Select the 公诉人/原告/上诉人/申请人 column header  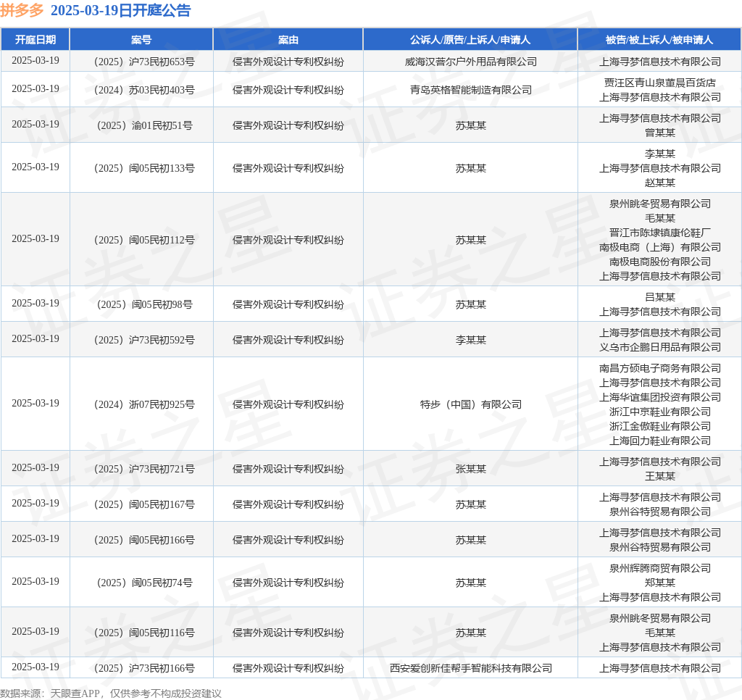[470, 40]
